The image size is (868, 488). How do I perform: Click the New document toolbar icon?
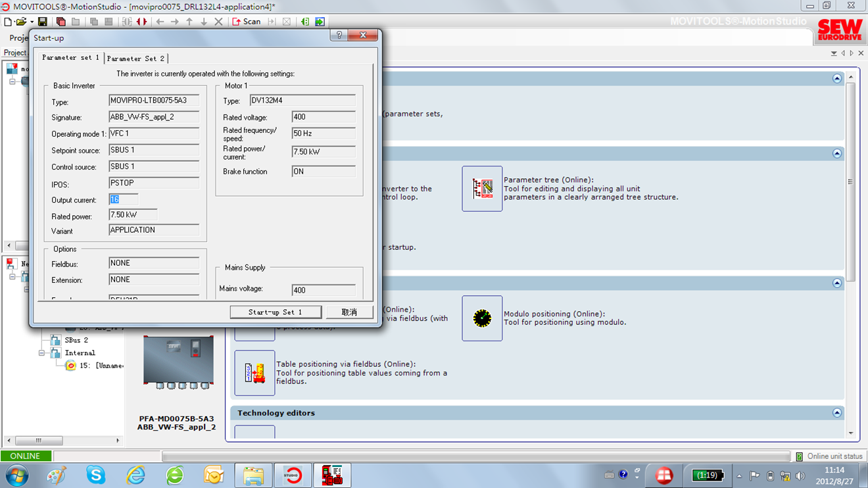coord(8,22)
